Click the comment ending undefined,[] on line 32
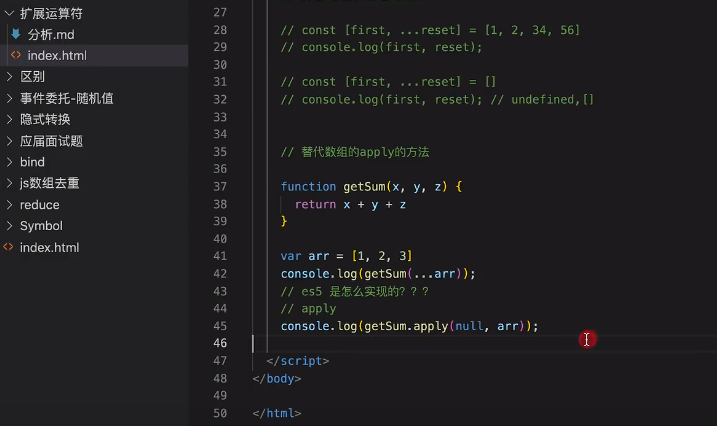The width and height of the screenshot is (717, 426). [437, 100]
